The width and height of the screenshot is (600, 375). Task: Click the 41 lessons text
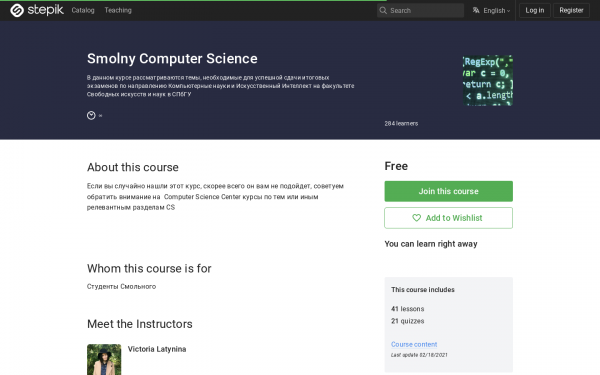click(408, 309)
